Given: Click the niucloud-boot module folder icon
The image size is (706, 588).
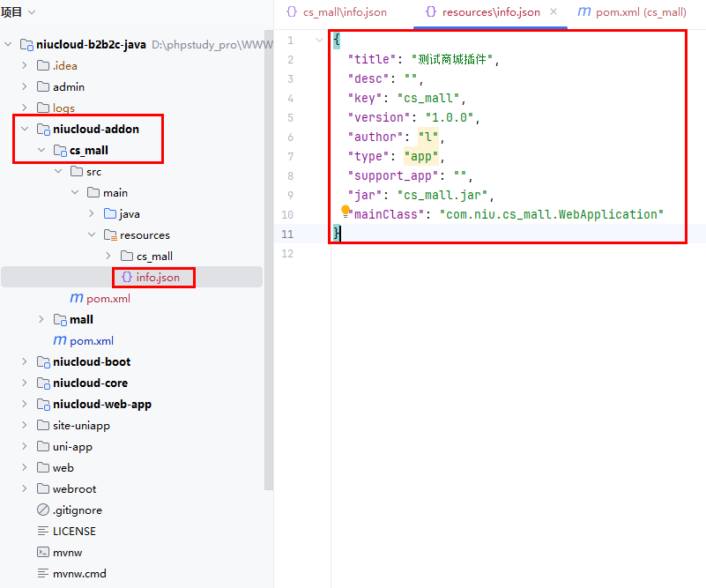Looking at the screenshot, I should pyautogui.click(x=43, y=362).
